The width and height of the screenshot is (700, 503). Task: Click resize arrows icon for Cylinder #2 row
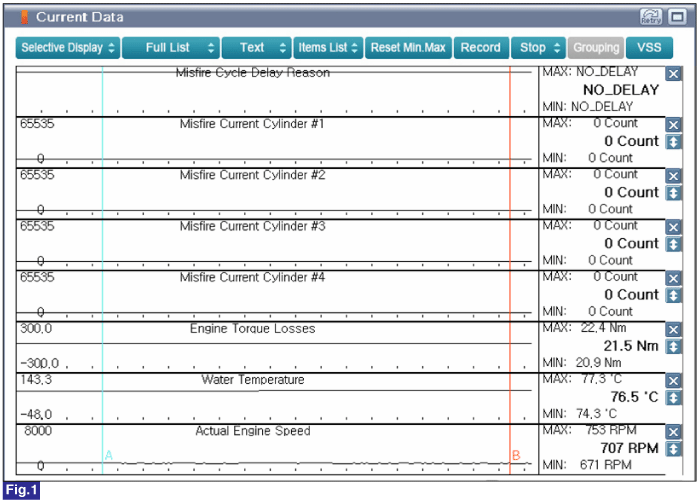pos(673,193)
